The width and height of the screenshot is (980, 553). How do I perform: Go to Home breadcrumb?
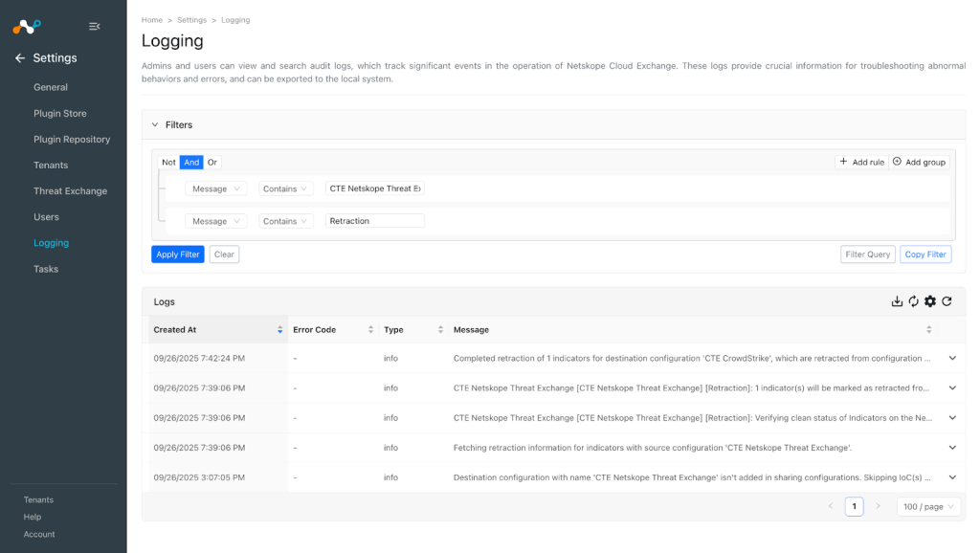(x=152, y=20)
